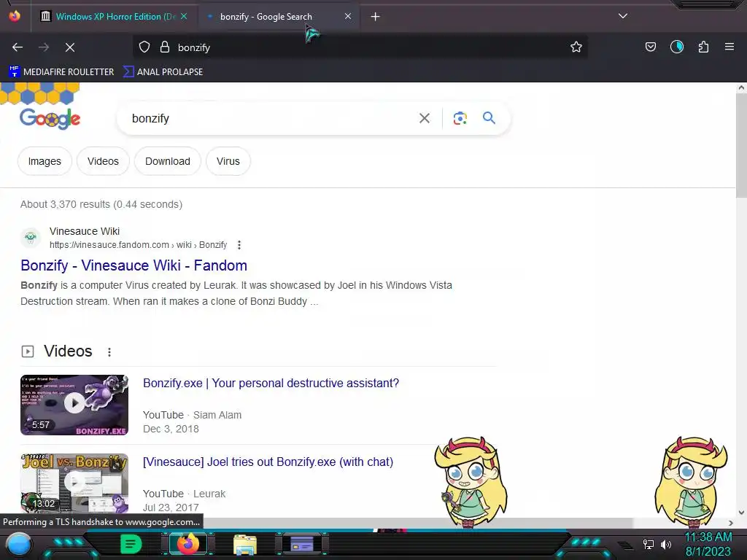The height and width of the screenshot is (560, 747).
Task: Go back to the previous page
Action: point(18,47)
